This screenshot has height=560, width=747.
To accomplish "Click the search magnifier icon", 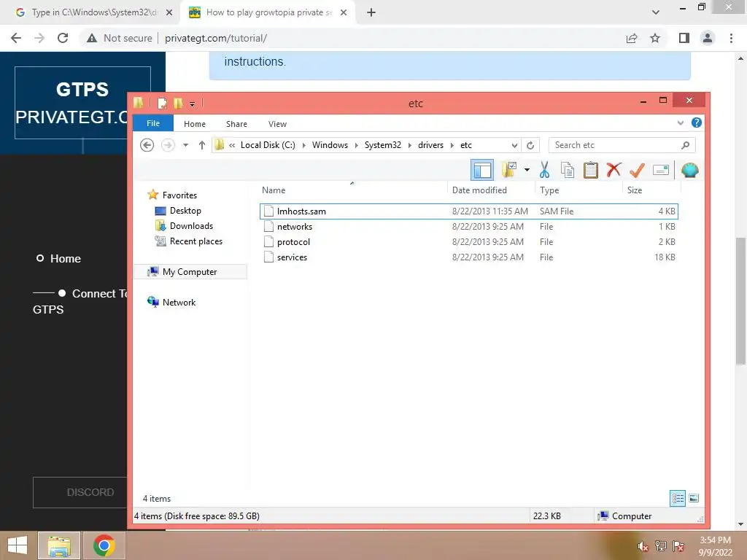I will 685,145.
